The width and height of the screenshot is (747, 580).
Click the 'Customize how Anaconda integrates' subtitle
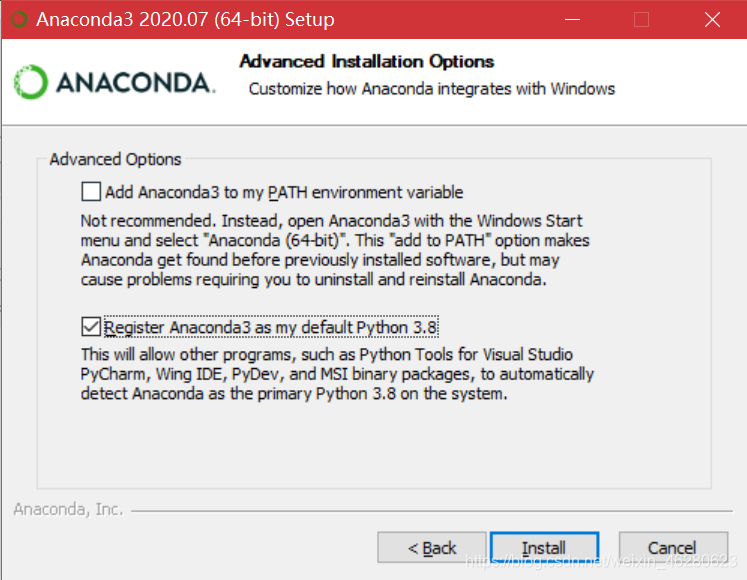pos(432,89)
